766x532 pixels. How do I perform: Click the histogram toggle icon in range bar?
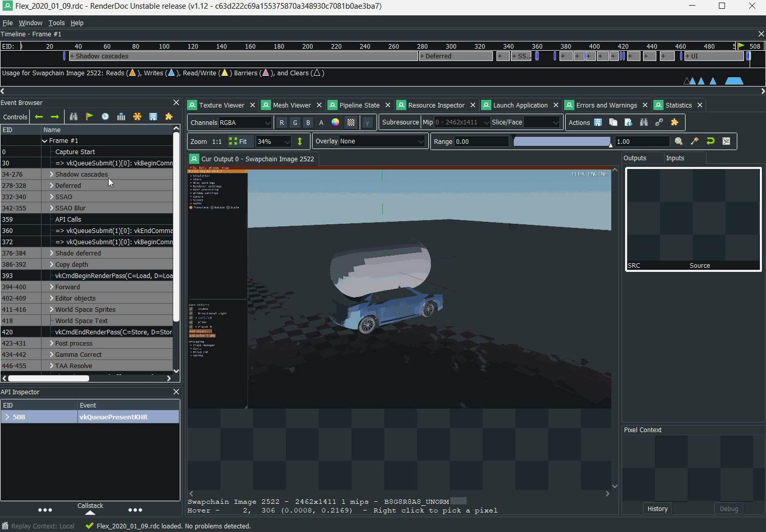point(727,141)
